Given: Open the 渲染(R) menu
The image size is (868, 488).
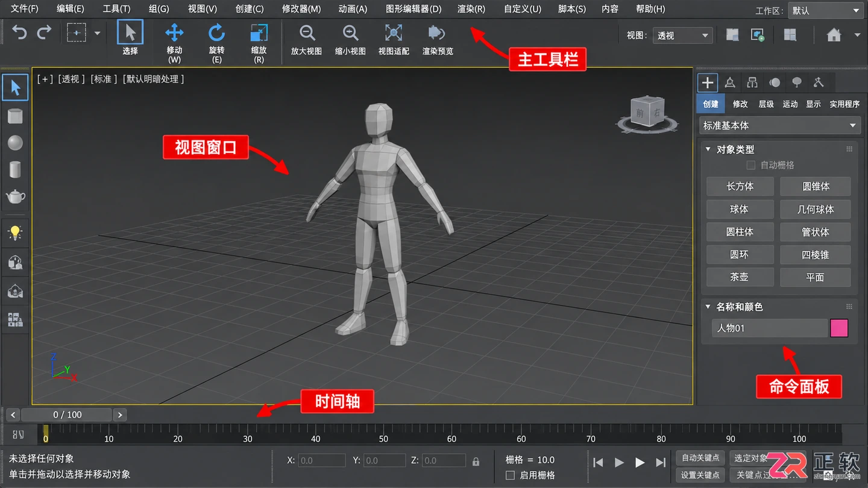Looking at the screenshot, I should pyautogui.click(x=471, y=9).
